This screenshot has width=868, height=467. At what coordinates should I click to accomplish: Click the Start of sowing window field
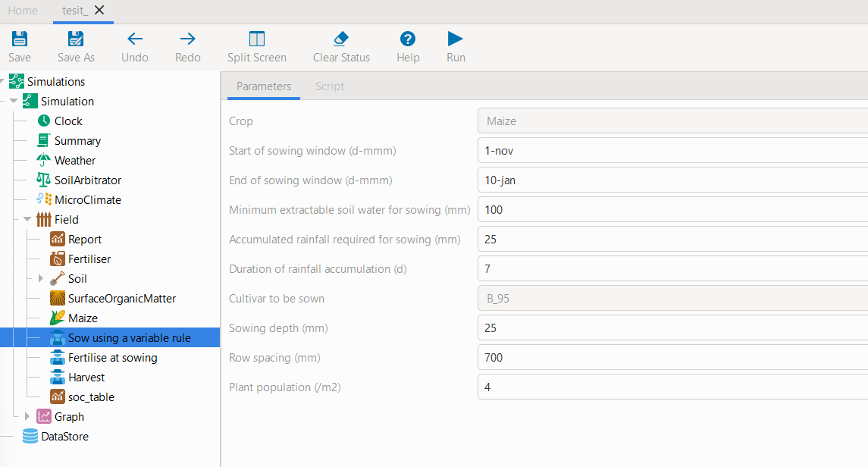[x=672, y=151]
